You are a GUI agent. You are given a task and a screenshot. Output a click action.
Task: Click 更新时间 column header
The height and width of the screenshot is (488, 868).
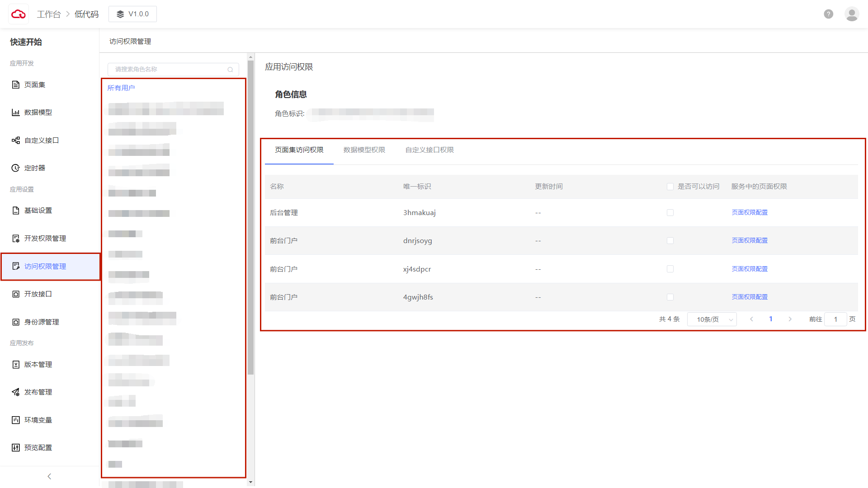[x=549, y=187]
